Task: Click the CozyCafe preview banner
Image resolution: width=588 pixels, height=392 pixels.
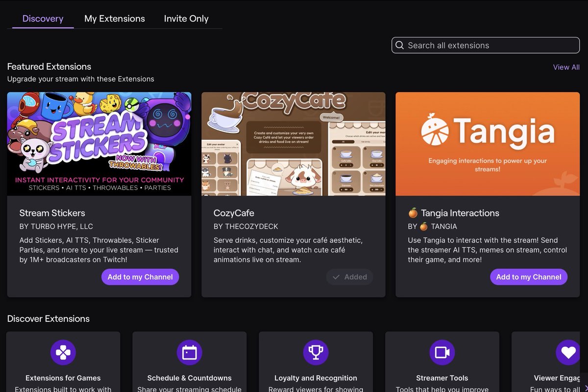Action: pyautogui.click(x=293, y=143)
